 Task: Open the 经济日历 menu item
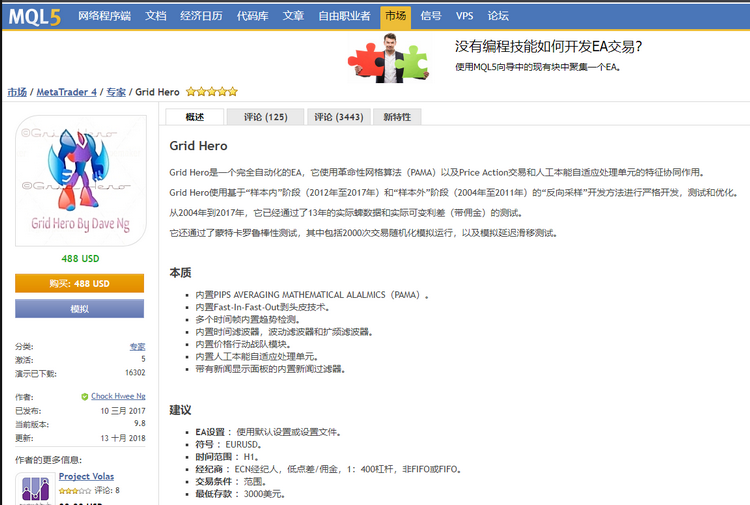[x=201, y=16]
